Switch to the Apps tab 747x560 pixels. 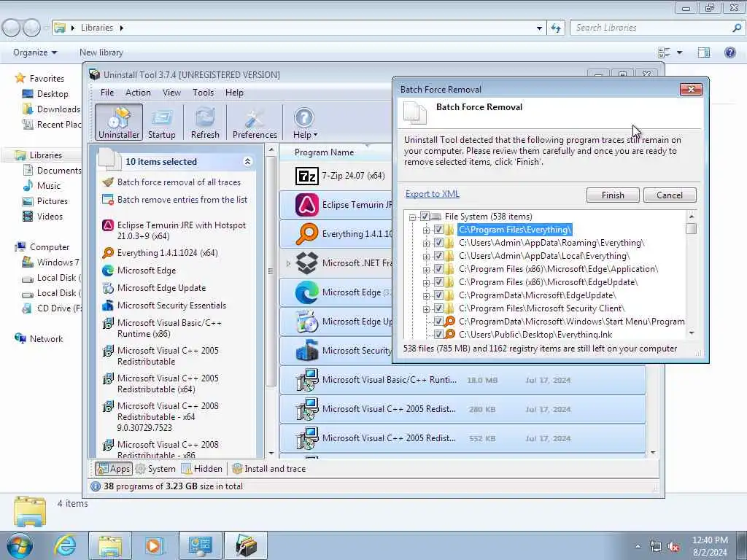pyautogui.click(x=113, y=469)
